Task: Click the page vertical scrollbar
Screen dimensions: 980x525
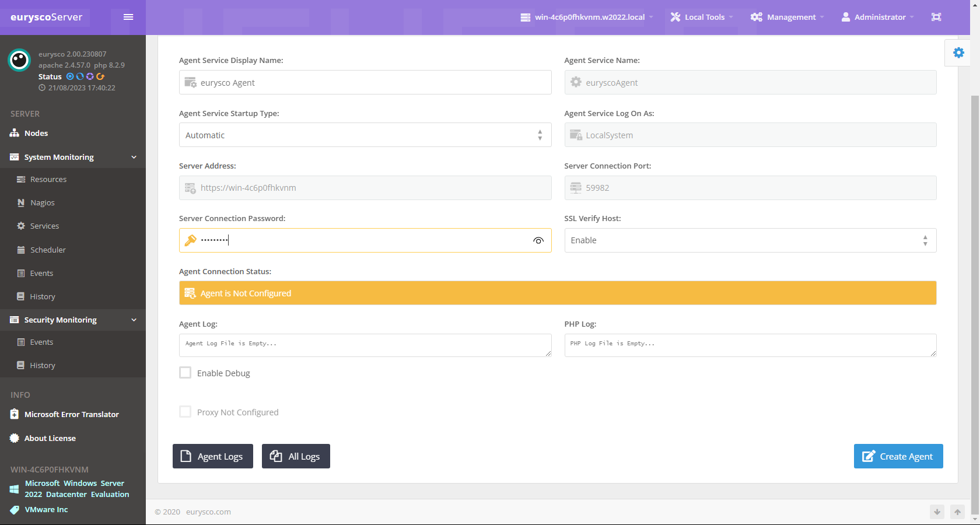Action: [975, 305]
